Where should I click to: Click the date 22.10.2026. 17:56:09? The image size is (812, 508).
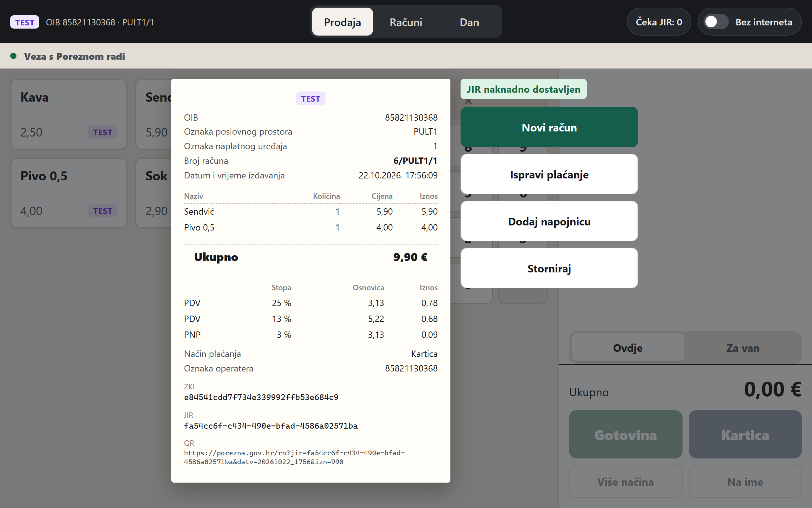pos(398,175)
